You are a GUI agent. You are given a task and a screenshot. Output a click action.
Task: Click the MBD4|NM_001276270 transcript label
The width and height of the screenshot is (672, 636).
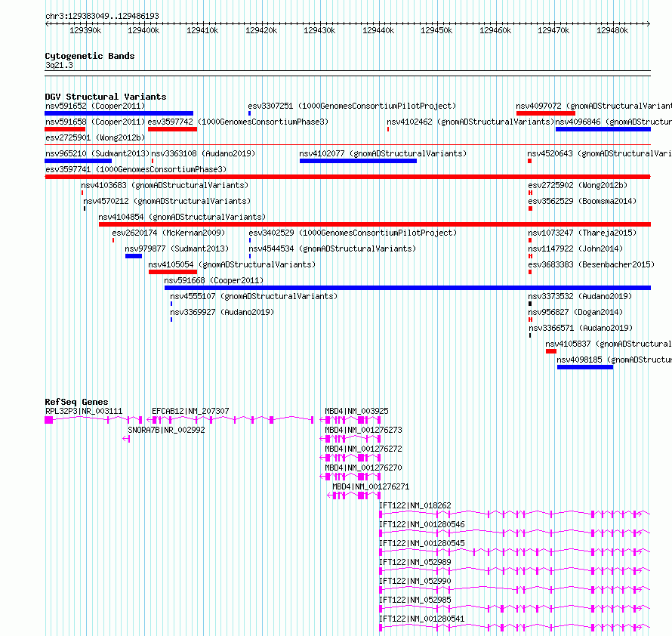[x=363, y=468]
